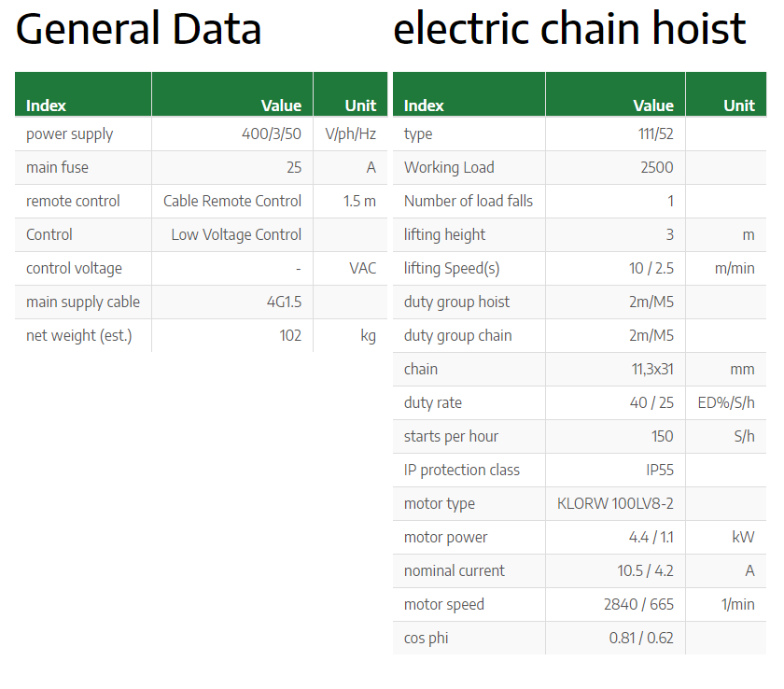
Task: Select the main fuse row label
Action: coord(57,167)
